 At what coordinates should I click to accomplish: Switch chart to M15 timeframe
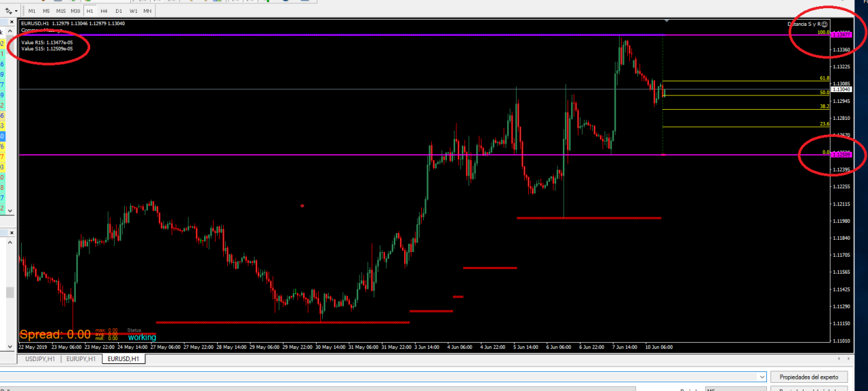(x=61, y=12)
